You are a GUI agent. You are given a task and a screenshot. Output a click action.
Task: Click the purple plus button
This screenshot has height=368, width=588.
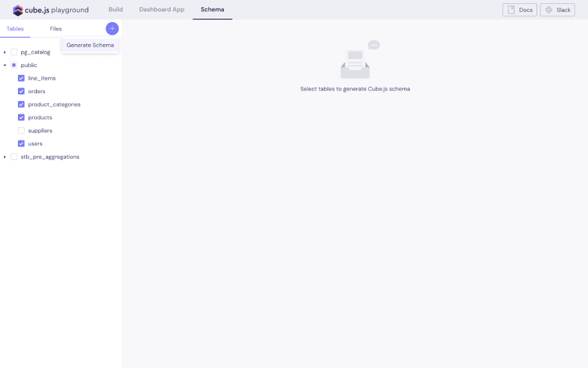point(112,29)
